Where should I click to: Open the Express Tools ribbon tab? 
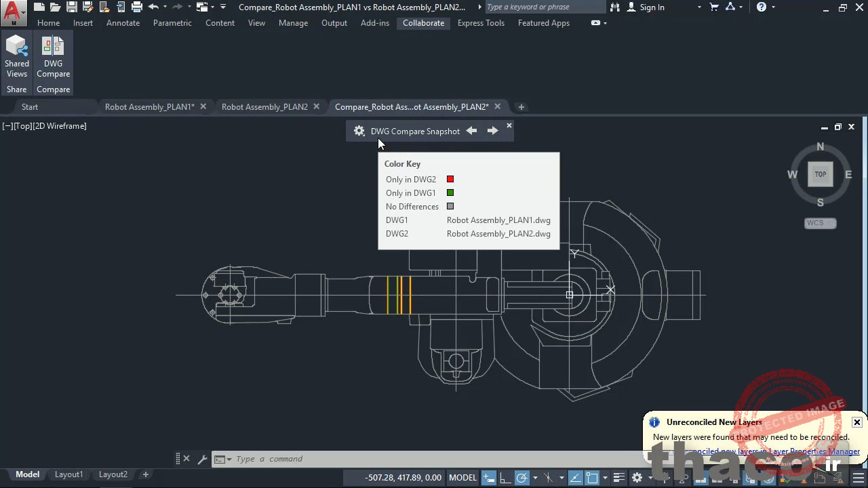point(481,23)
